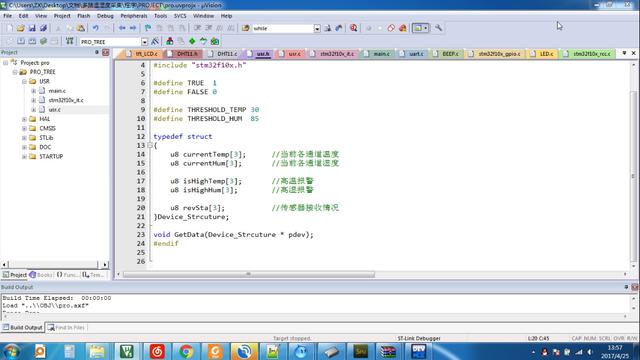Expand the STARTUP folder
This screenshot has height=360, width=640.
click(x=24, y=156)
